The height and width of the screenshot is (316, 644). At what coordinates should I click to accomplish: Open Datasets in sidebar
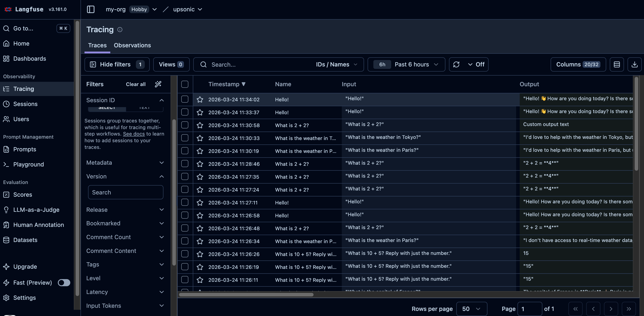click(37, 240)
